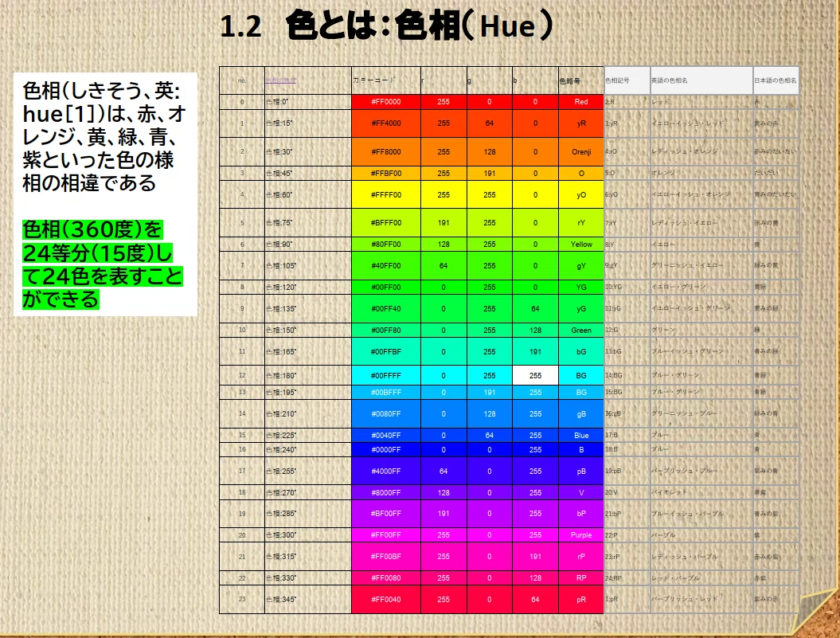Select the #BFFF00 cell

click(386, 222)
